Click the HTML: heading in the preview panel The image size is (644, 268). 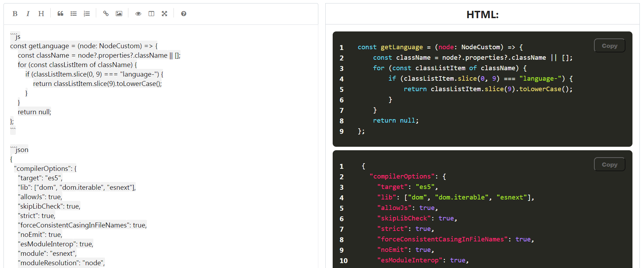pyautogui.click(x=482, y=15)
